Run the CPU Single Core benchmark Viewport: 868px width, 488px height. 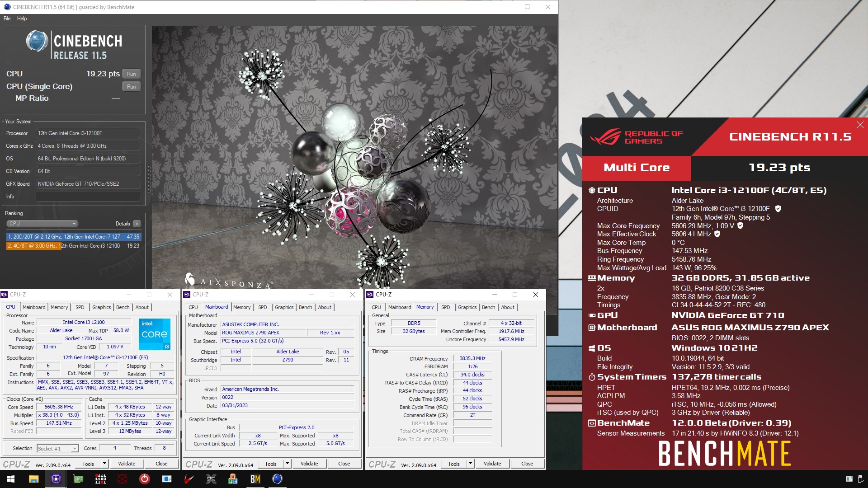[132, 87]
